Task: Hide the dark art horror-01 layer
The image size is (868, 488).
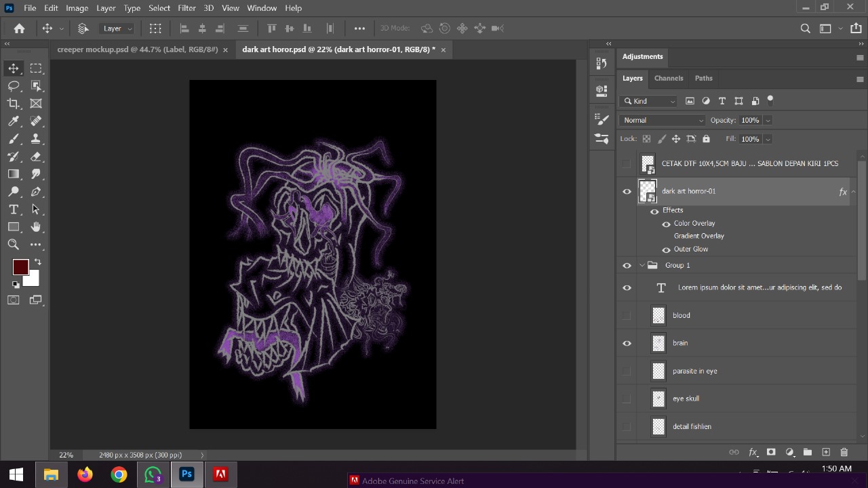Action: coord(627,192)
